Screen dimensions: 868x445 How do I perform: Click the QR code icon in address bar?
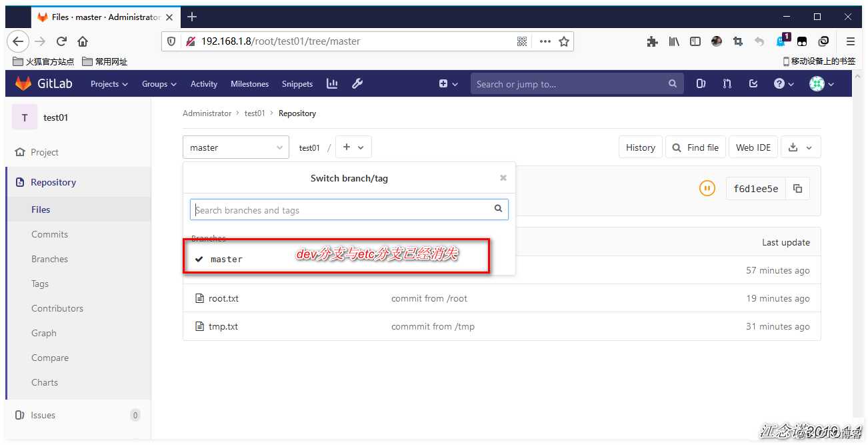522,41
